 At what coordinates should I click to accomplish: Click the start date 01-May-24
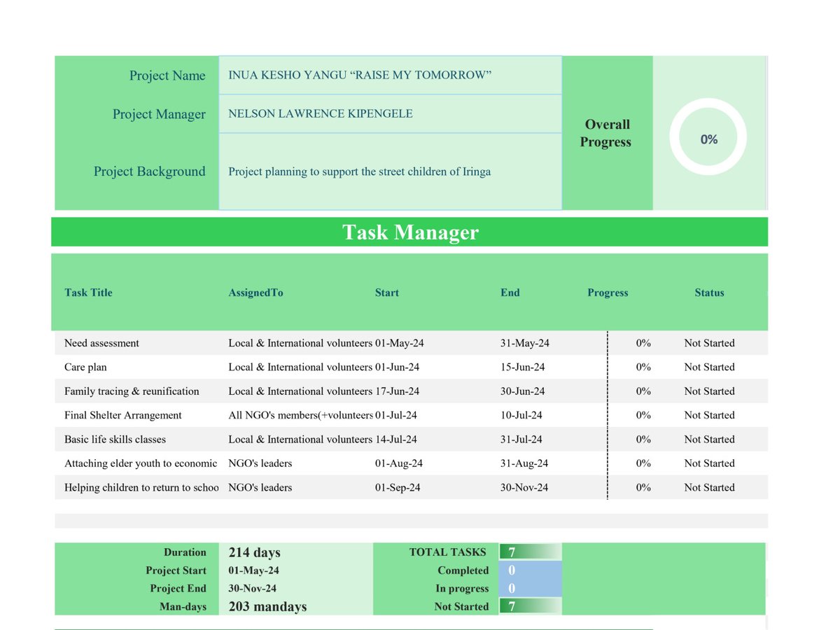pyautogui.click(x=399, y=343)
